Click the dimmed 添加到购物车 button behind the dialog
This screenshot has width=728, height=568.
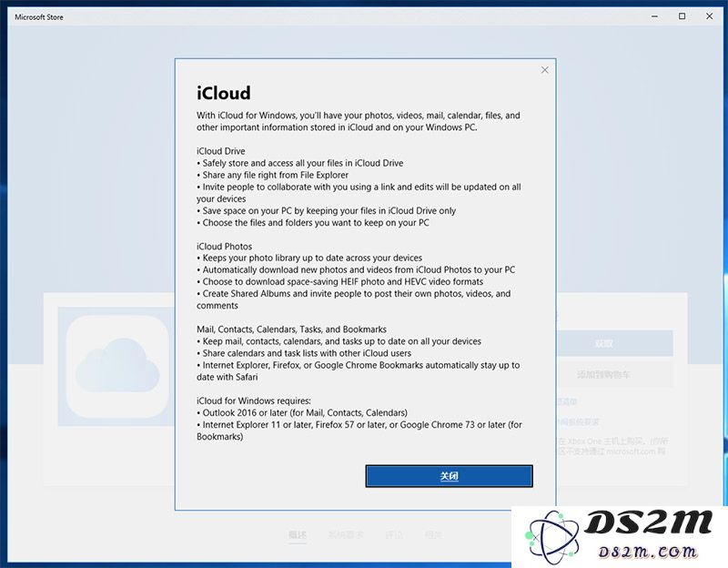tap(615, 374)
